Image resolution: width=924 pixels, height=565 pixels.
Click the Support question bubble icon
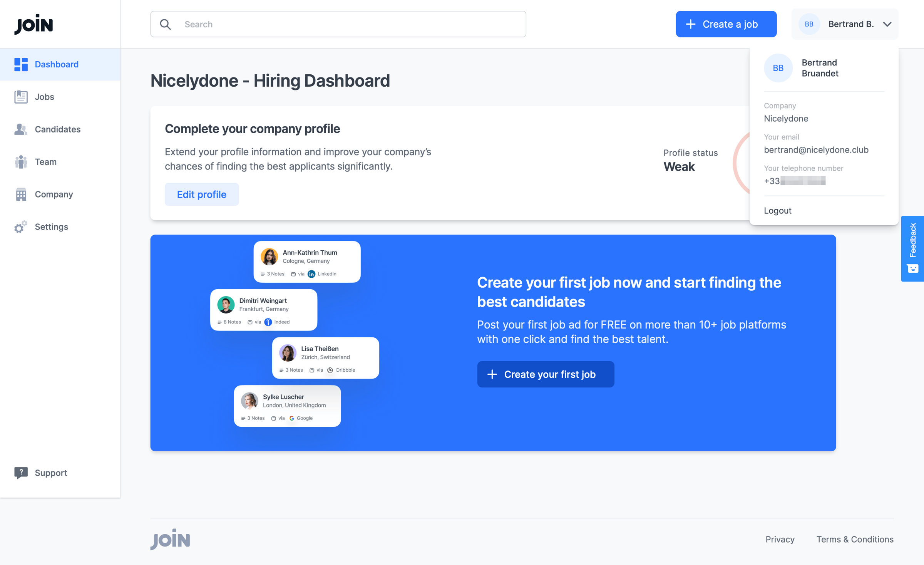point(21,473)
